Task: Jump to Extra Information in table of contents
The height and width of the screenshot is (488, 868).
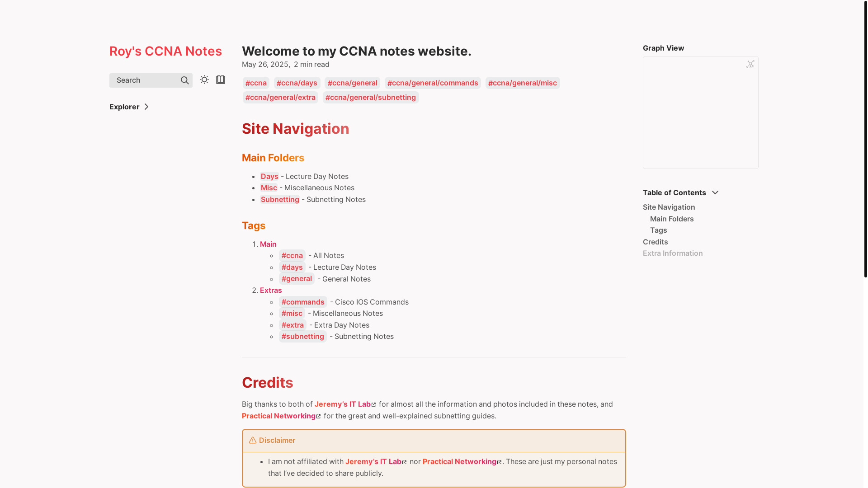Action: point(673,253)
